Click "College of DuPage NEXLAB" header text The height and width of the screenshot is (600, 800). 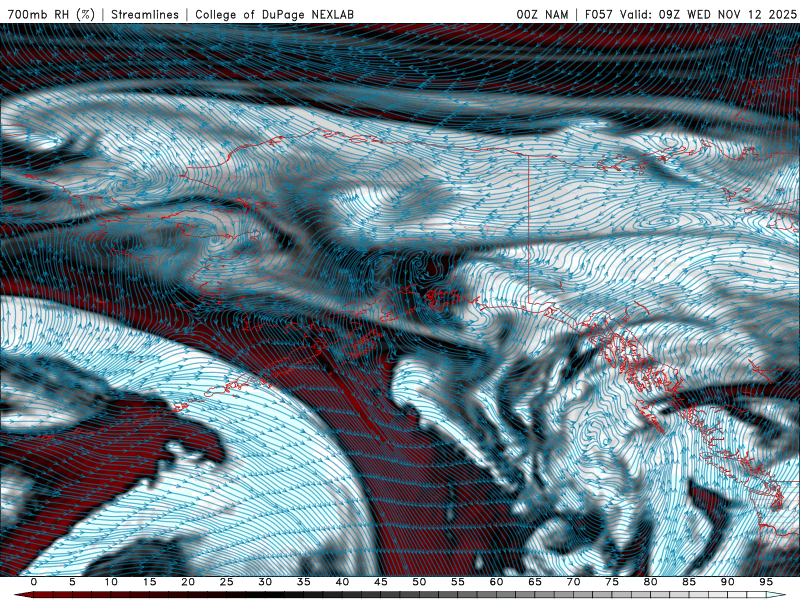point(274,14)
